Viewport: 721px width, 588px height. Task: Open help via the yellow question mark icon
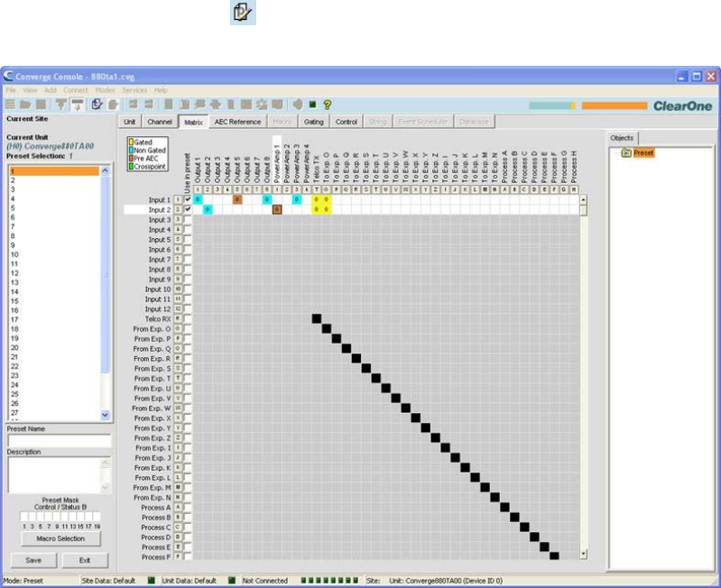click(x=327, y=105)
